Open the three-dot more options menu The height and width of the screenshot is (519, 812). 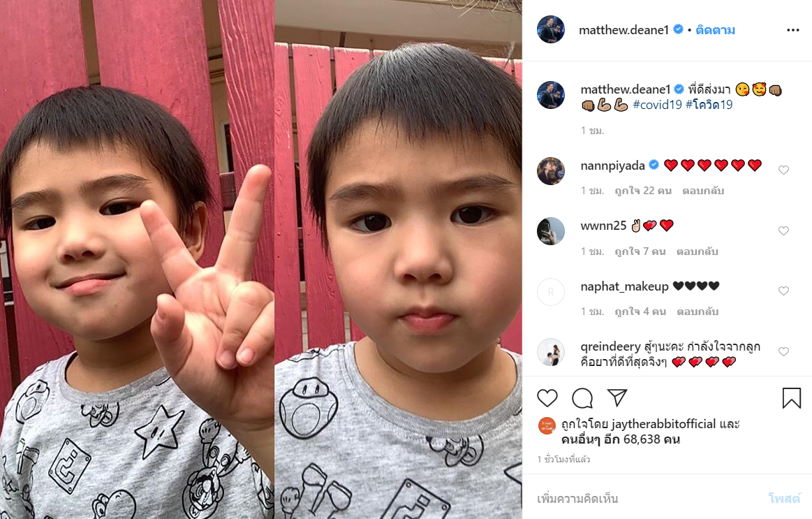[x=793, y=30]
